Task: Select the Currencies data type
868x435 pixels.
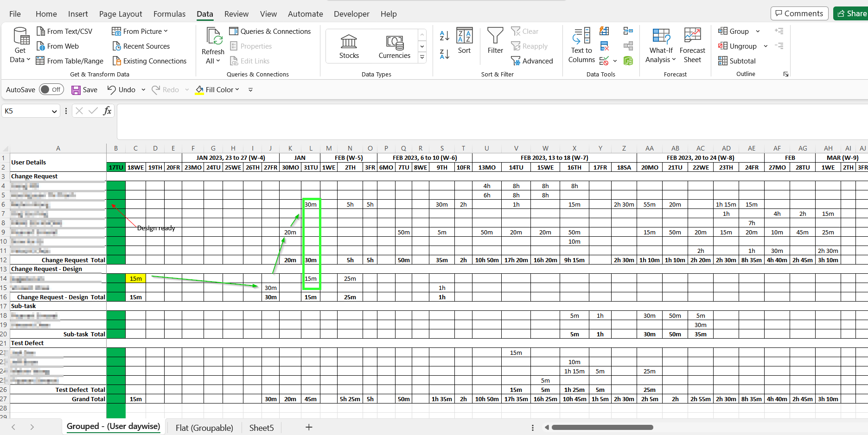Action: [x=394, y=46]
